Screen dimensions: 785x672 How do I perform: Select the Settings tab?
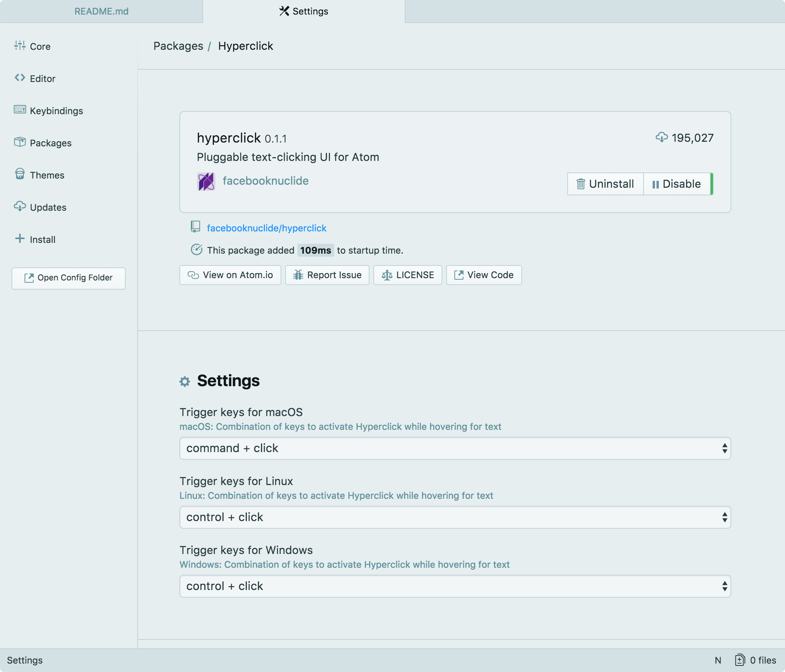(x=304, y=11)
